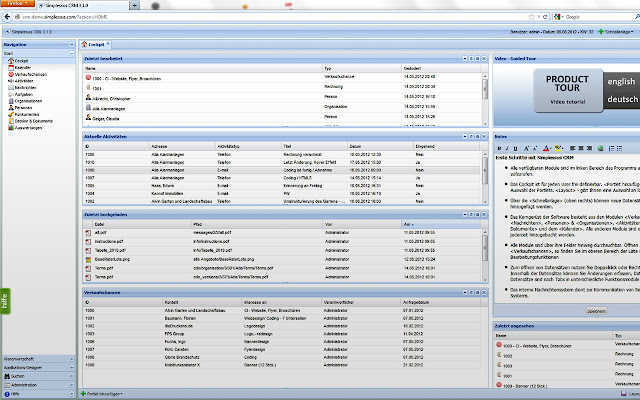Sort activities by the Datum column header

356,145
